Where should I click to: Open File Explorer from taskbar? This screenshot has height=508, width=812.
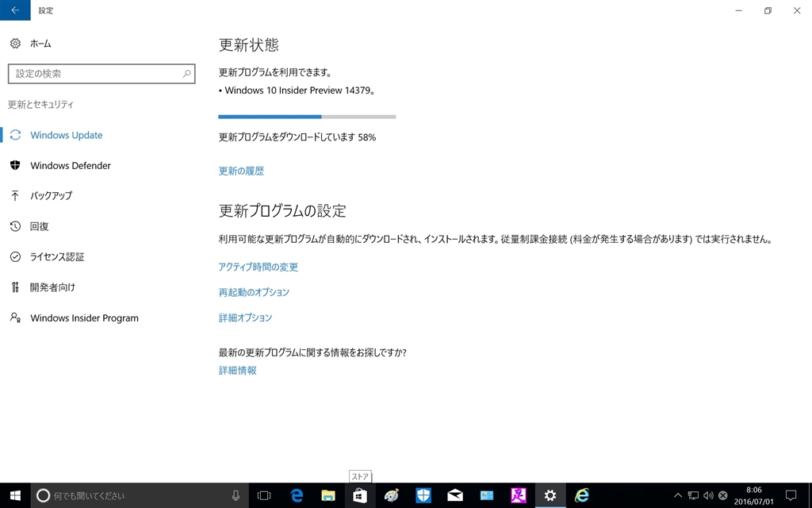[x=327, y=495]
